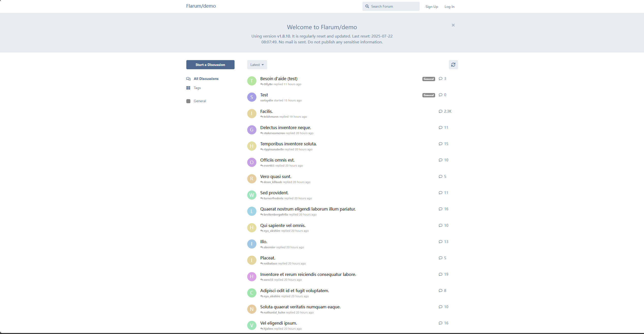This screenshot has width=644, height=334.
Task: Click the 2.3K reply count on Facilis.
Action: pos(445,111)
